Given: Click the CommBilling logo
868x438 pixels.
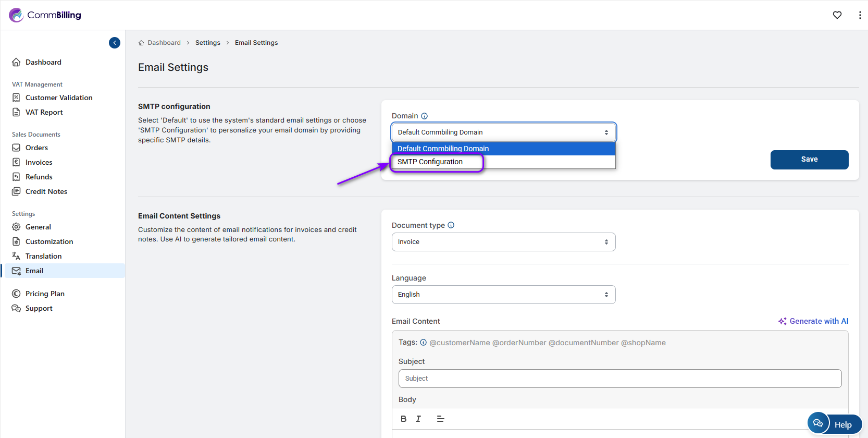Looking at the screenshot, I should coord(45,15).
